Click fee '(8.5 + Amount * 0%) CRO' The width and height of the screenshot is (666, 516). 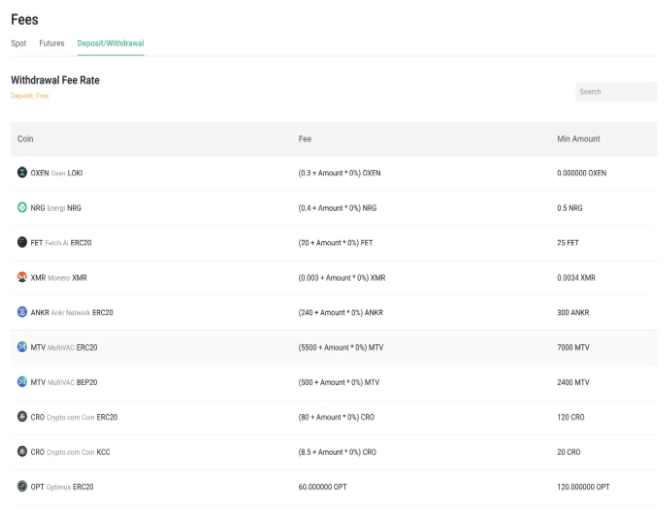[x=338, y=452]
